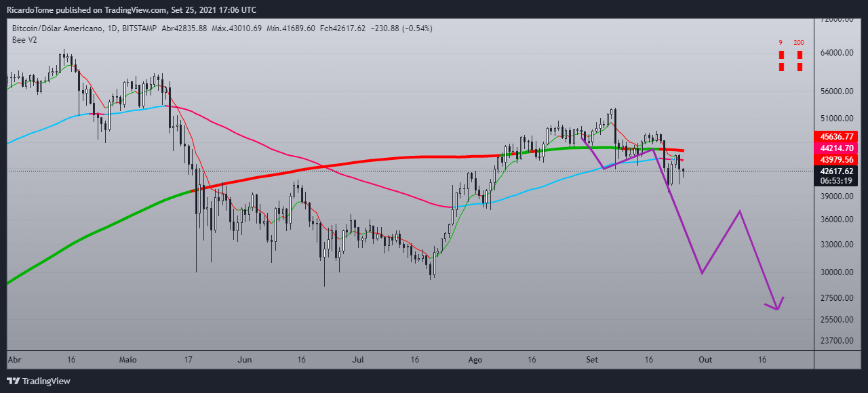This screenshot has height=393, width=868.
Task: Select the red 45636.77 price label
Action: click(x=836, y=136)
